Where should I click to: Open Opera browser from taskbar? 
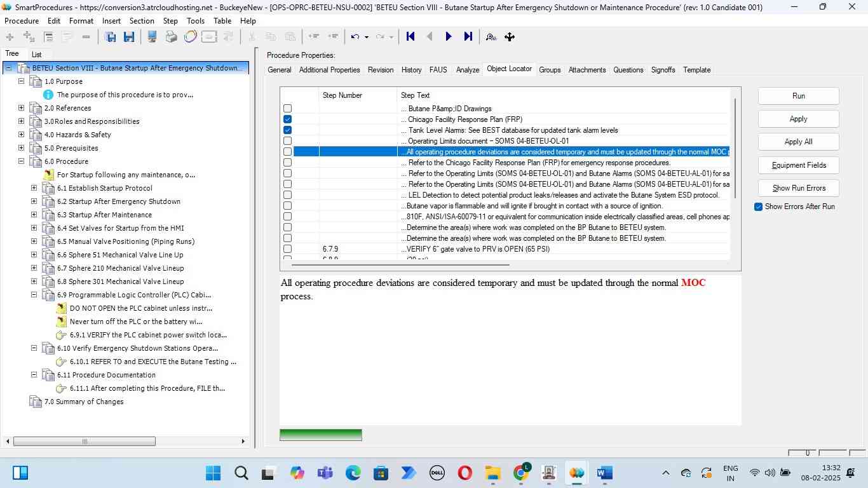point(465,473)
